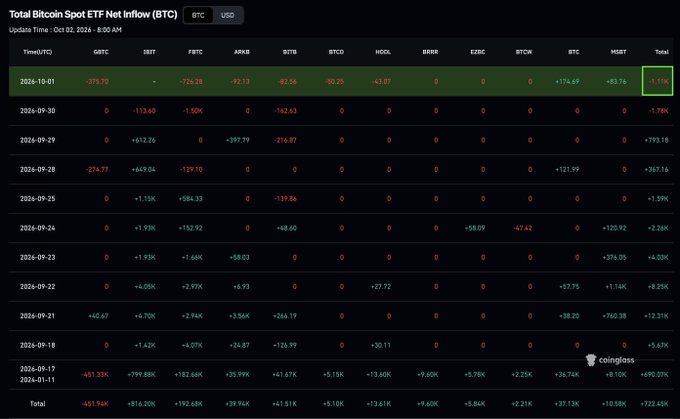Switch the unit toggle to USD

228,15
